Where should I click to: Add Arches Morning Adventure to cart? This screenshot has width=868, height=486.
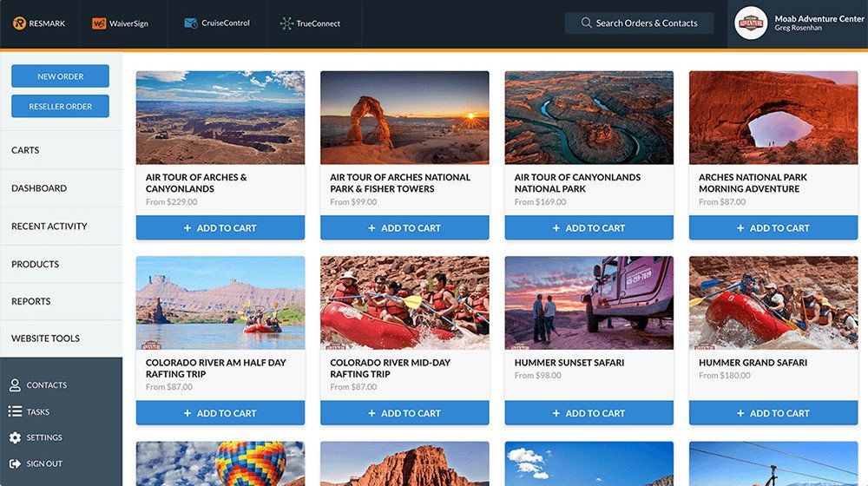click(x=773, y=227)
